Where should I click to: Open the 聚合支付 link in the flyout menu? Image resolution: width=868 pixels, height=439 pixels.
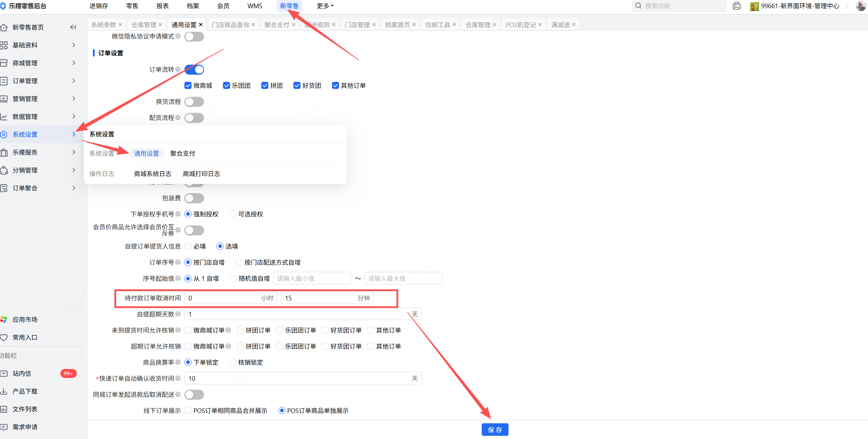coord(183,154)
